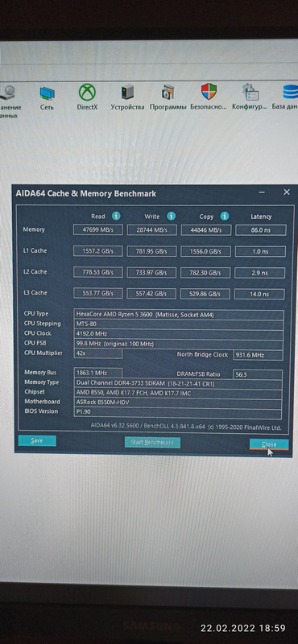The height and width of the screenshot is (644, 298).
Task: Open the Безопасность security shield icon
Action: click(x=209, y=97)
